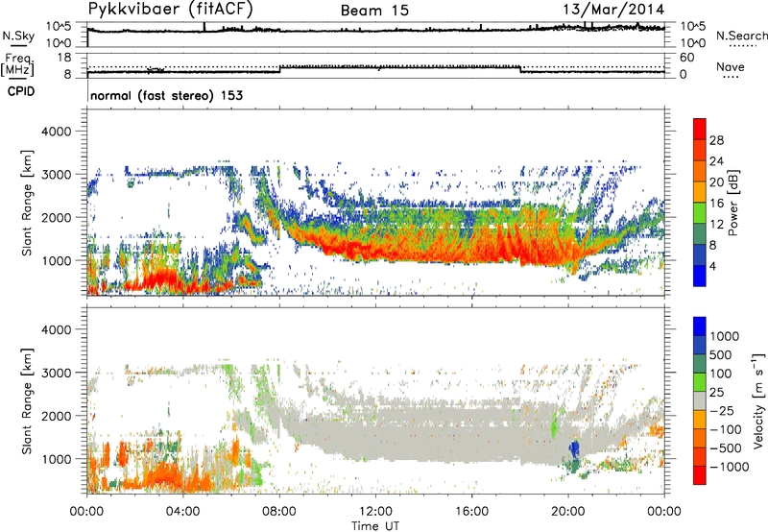768x532 pixels.
Task: Click the leftmost '00:00' time label
Action: pyautogui.click(x=86, y=512)
